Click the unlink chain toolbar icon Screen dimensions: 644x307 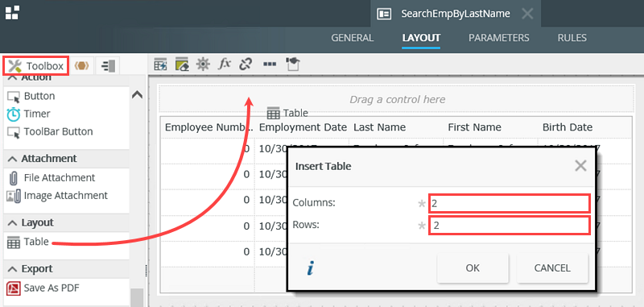246,64
